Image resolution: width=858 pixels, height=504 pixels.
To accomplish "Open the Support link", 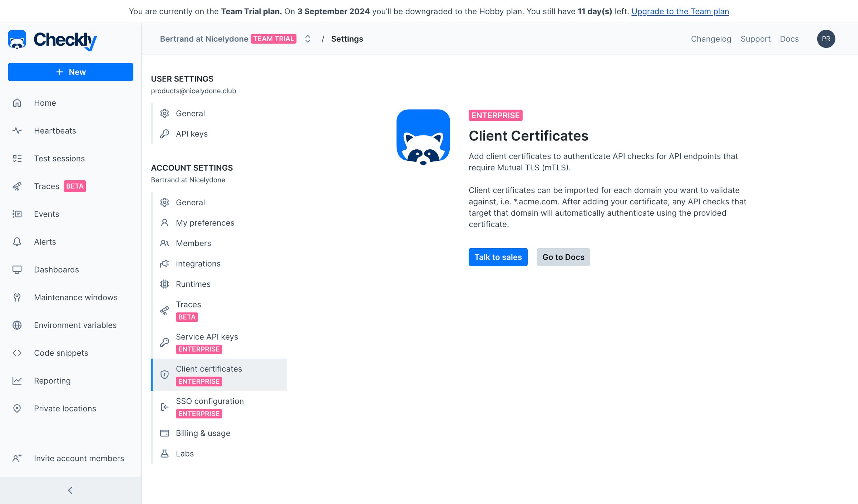I will point(755,39).
